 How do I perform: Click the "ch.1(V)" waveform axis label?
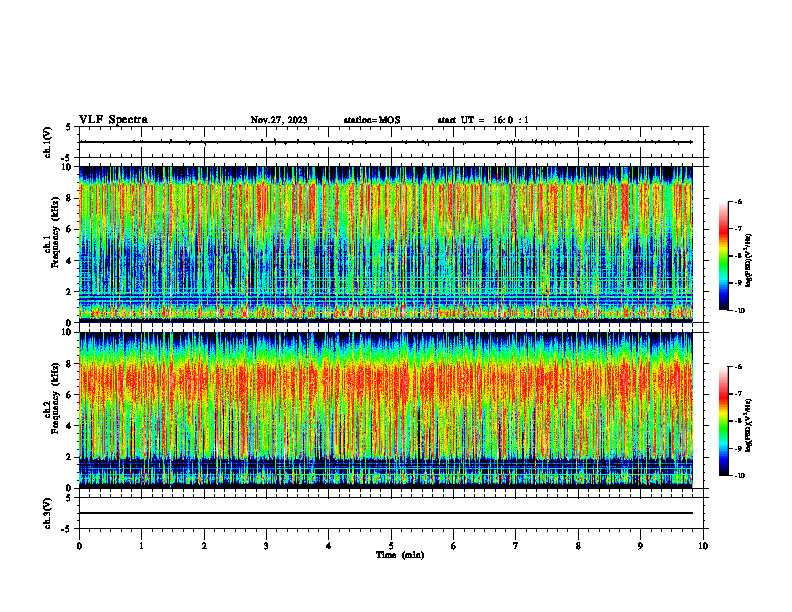[48, 142]
